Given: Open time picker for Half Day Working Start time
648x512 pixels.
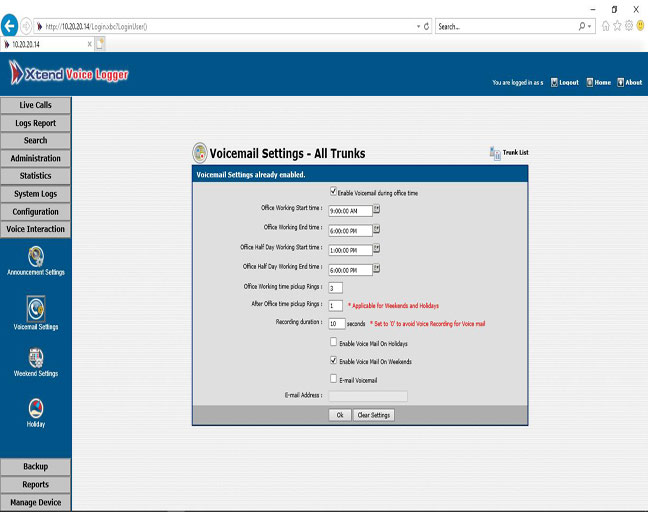Looking at the screenshot, I should pyautogui.click(x=376, y=249).
